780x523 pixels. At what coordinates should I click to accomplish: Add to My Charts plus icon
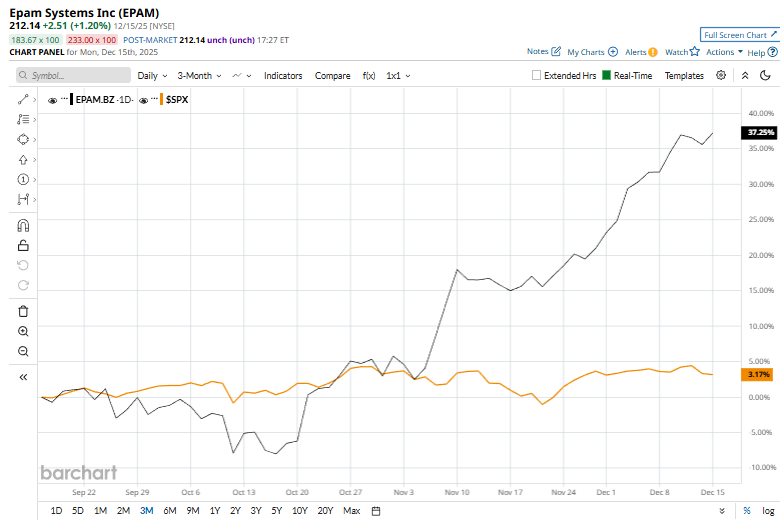point(613,52)
